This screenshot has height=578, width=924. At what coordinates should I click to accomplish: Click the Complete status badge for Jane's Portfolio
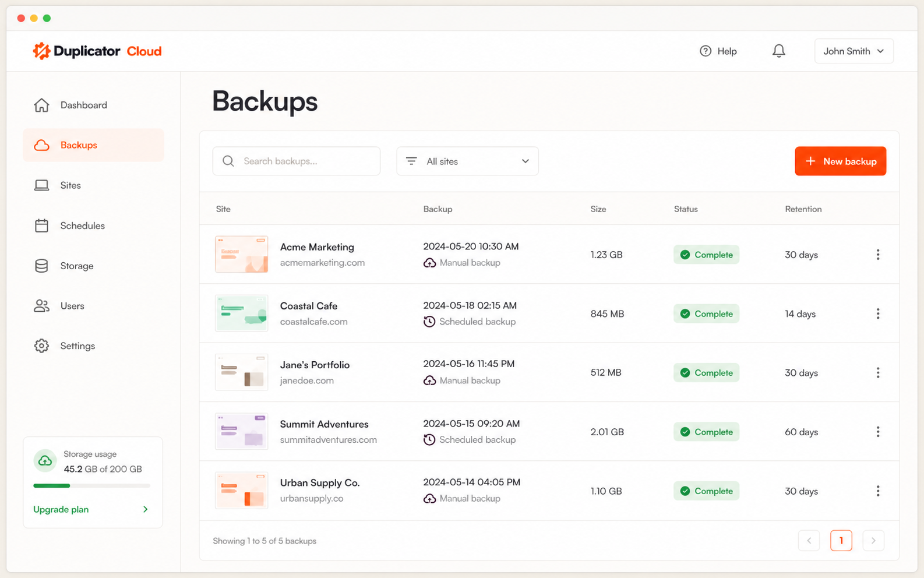(x=706, y=373)
